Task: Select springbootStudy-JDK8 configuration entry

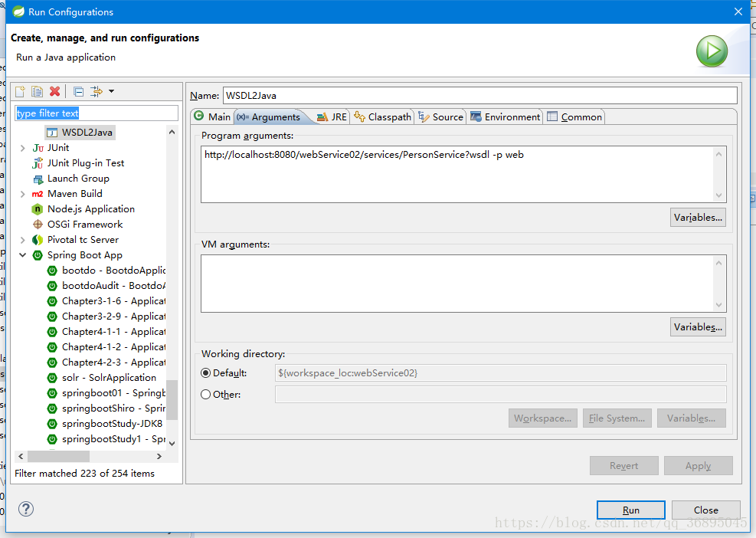Action: click(105, 424)
